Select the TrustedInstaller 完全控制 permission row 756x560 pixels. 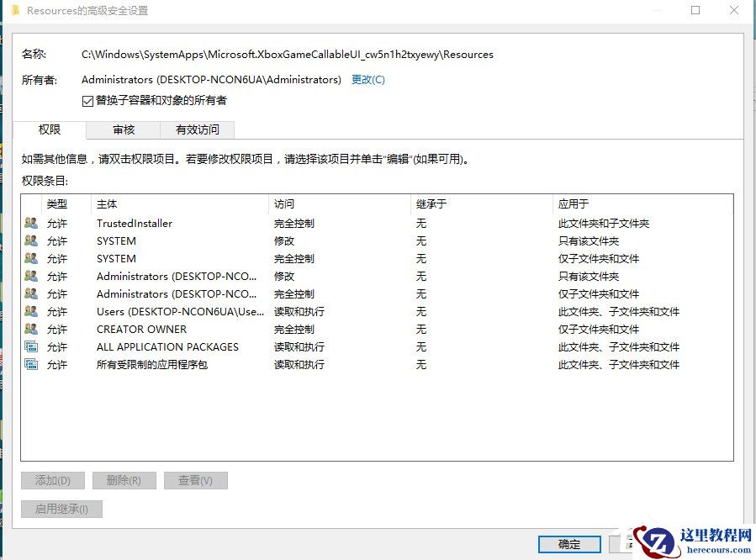tap(252, 223)
